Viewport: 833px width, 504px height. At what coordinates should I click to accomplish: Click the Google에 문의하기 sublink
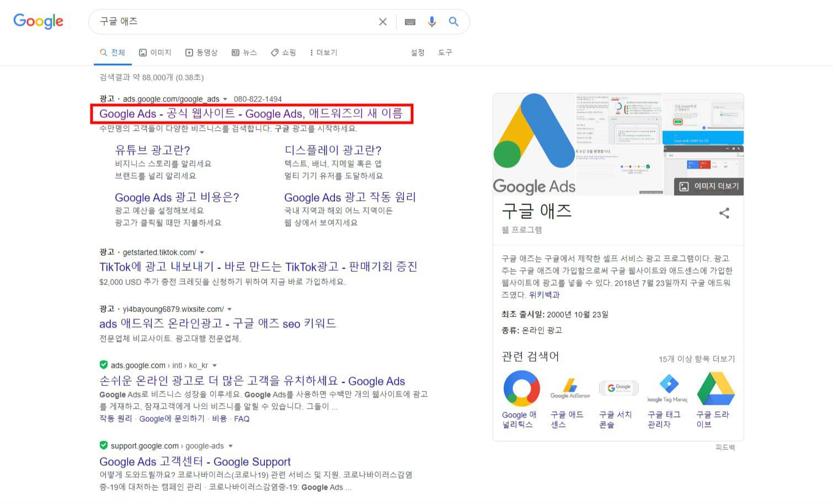(172, 419)
